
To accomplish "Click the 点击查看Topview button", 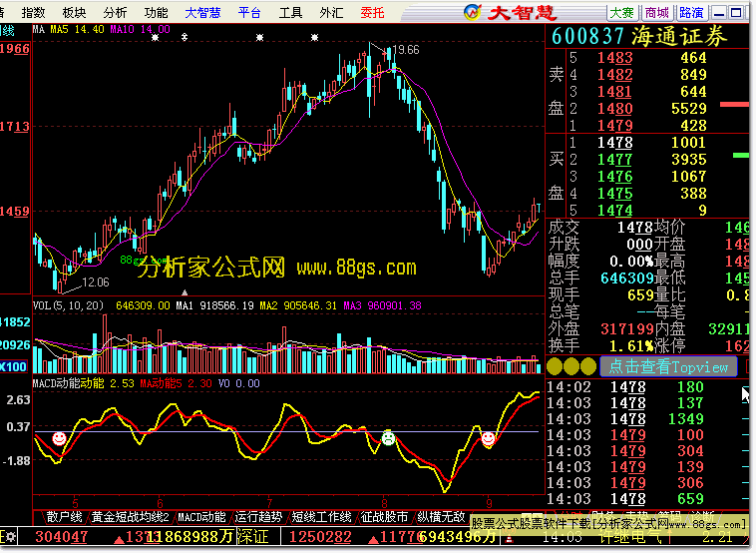I will point(668,367).
